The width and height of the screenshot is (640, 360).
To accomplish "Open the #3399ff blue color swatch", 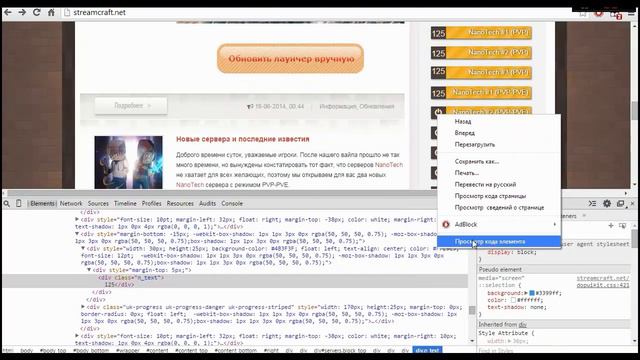I will (532, 293).
